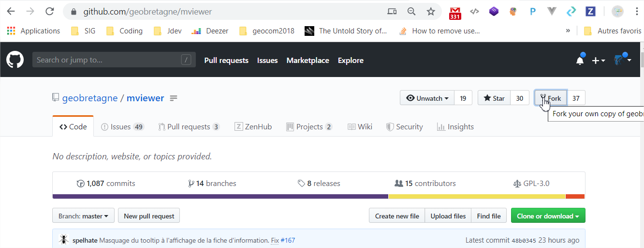
Task: Open the Autres favoris folder
Action: (x=613, y=31)
